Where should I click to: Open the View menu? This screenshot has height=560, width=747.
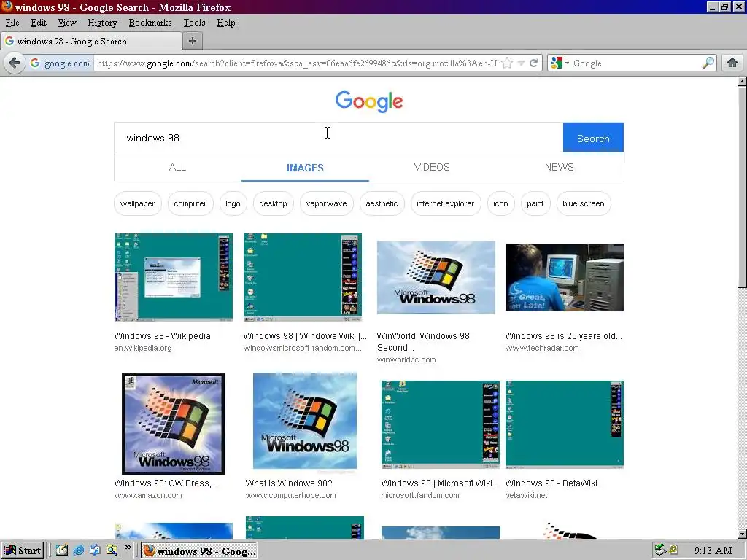[x=67, y=23]
